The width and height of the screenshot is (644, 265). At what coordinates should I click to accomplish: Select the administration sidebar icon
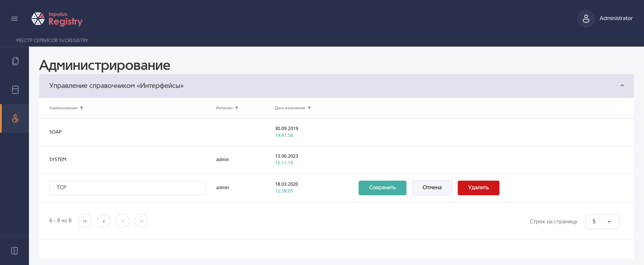pos(15,118)
